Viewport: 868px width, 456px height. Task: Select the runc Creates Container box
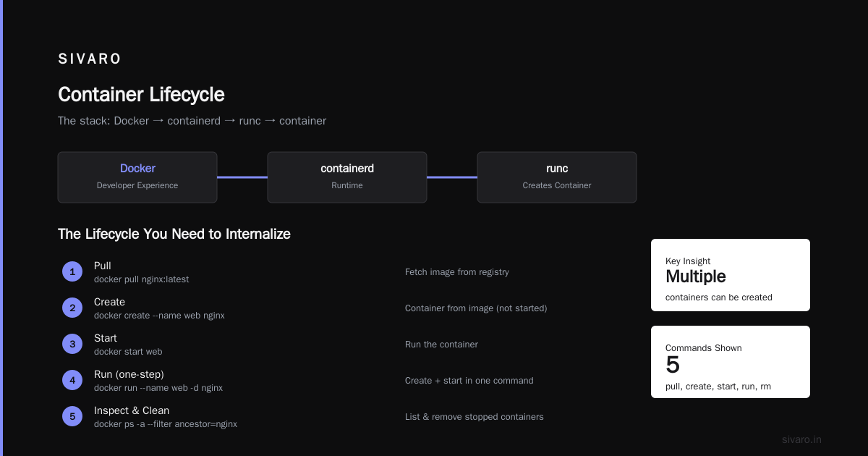coord(557,177)
